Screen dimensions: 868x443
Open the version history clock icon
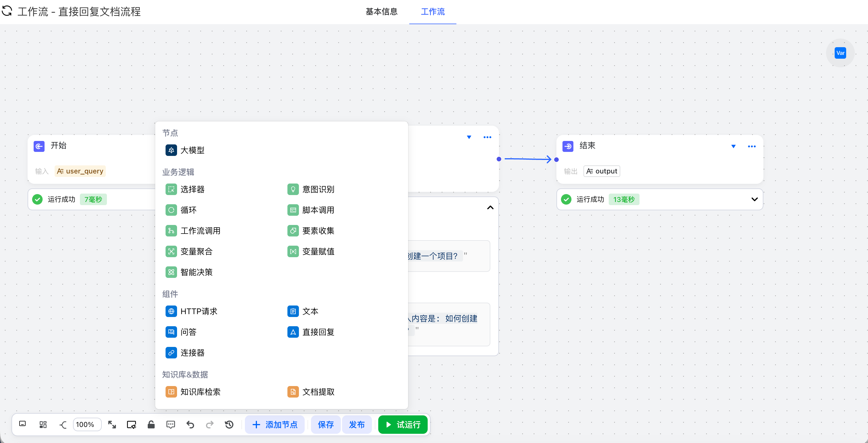(229, 425)
